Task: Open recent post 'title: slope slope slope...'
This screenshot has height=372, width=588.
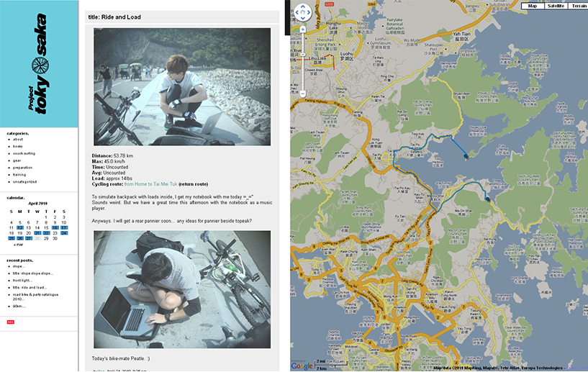Action: point(33,273)
